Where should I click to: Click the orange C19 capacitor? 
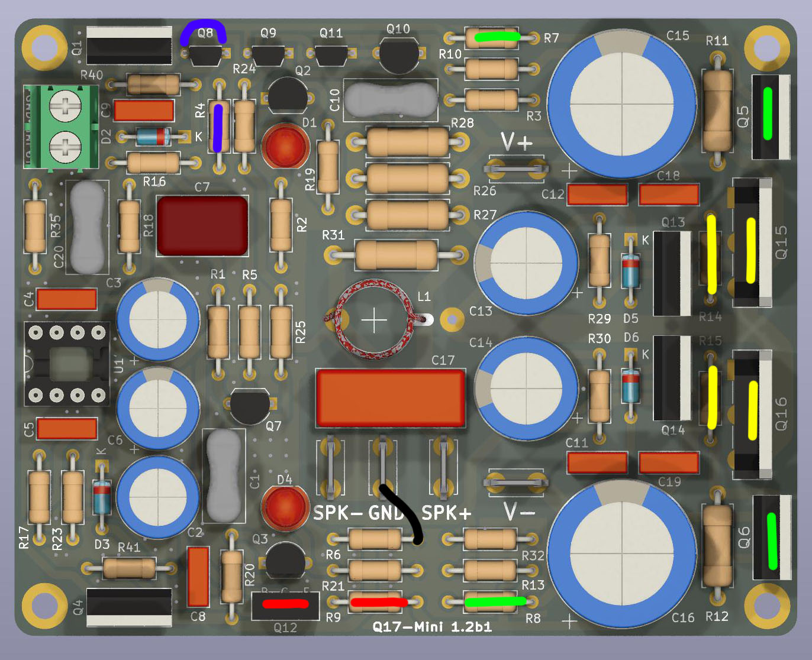pos(669,463)
